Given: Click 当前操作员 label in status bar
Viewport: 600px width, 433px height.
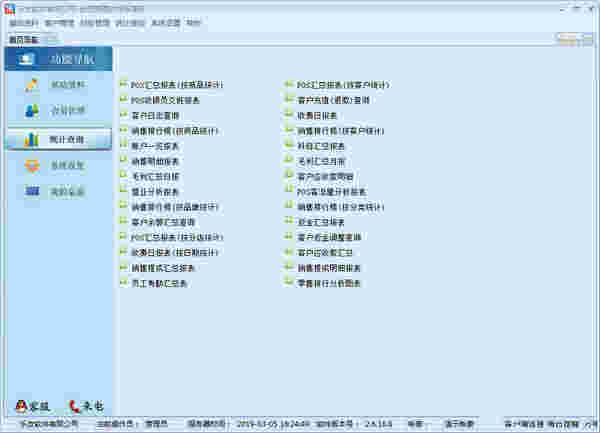Looking at the screenshot, I should 115,424.
